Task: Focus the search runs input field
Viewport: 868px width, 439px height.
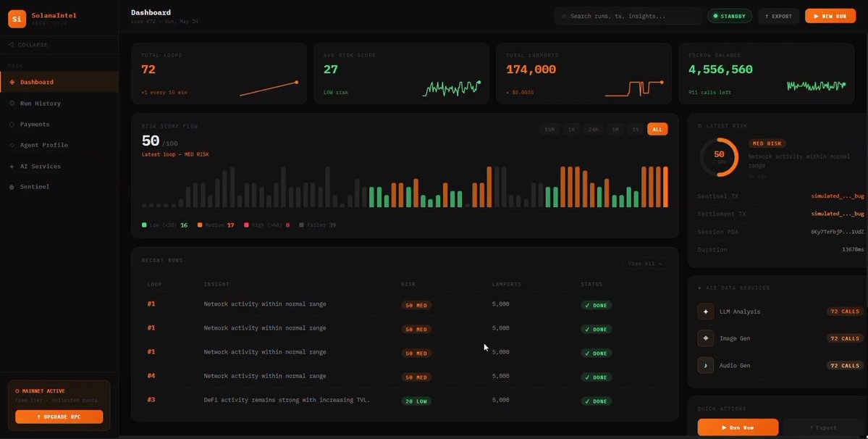Action: coord(628,16)
